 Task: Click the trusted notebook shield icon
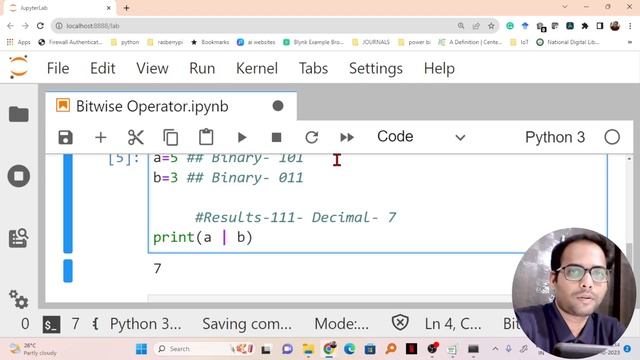400,323
